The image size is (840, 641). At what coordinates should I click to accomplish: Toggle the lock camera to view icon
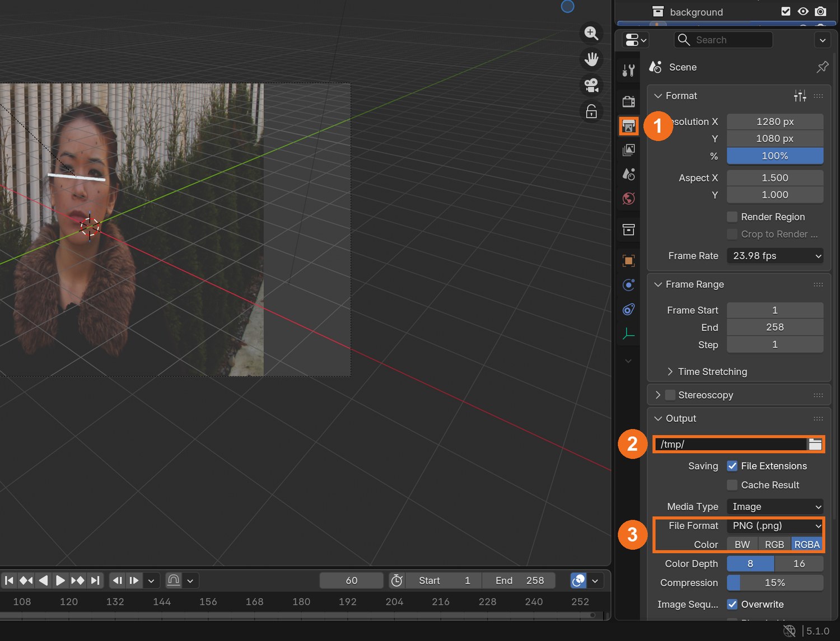591,111
